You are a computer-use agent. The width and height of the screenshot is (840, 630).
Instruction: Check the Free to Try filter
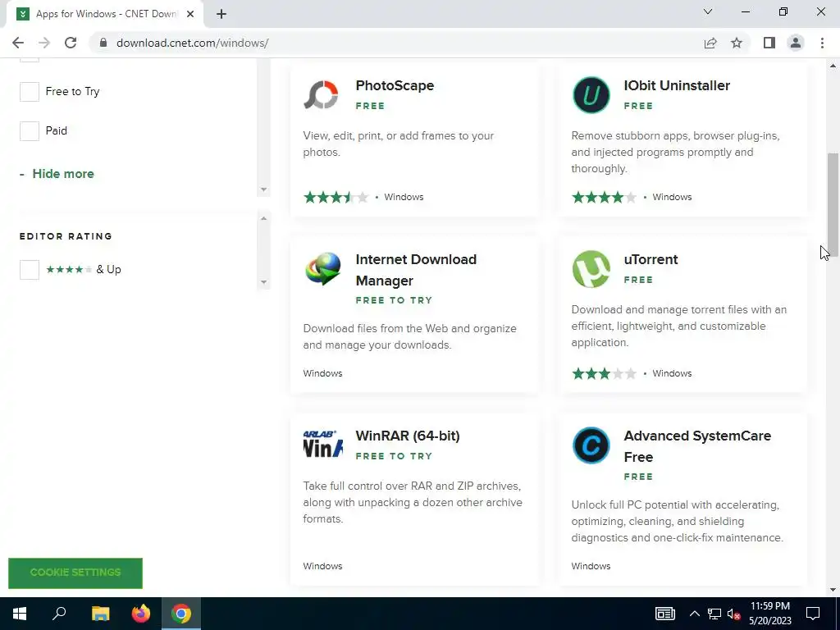click(x=30, y=92)
